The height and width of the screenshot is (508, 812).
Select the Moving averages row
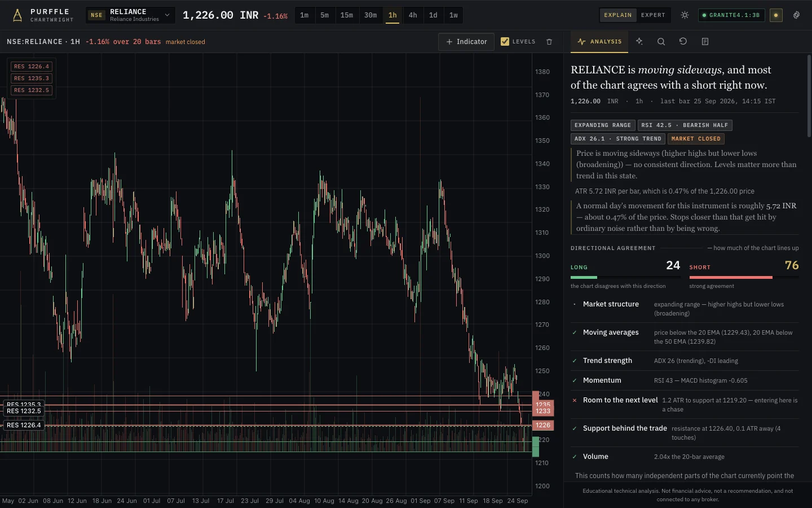click(685, 337)
